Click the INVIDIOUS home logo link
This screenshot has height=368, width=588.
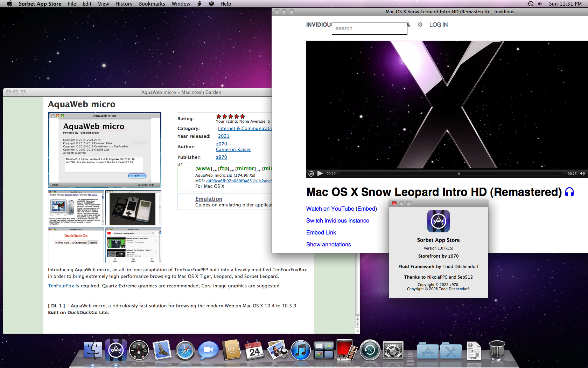[319, 25]
